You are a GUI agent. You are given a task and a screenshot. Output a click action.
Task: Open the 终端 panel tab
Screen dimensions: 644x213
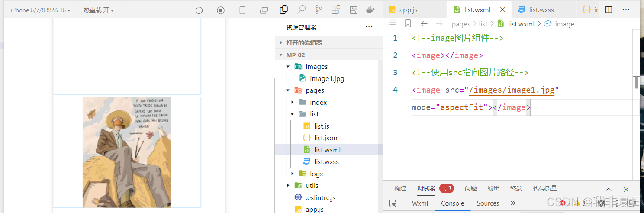point(516,189)
